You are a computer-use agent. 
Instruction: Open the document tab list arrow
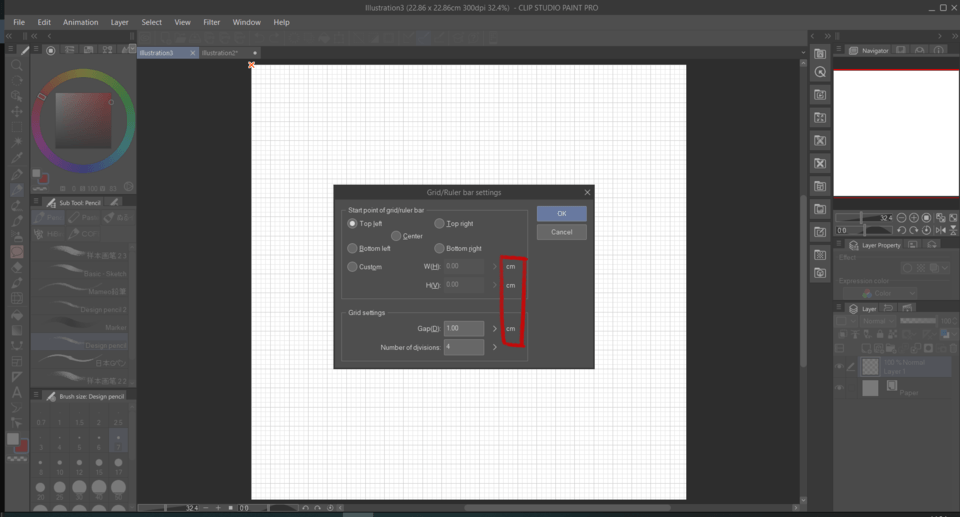(803, 53)
